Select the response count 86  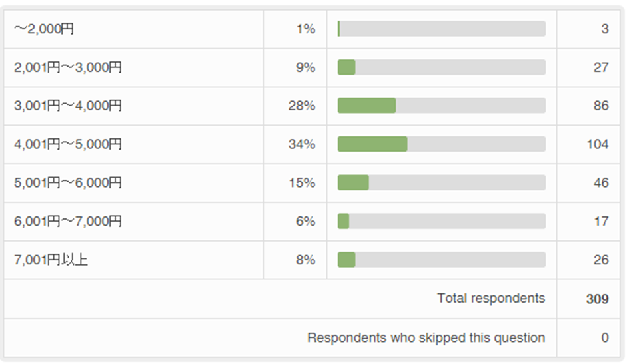pos(600,106)
